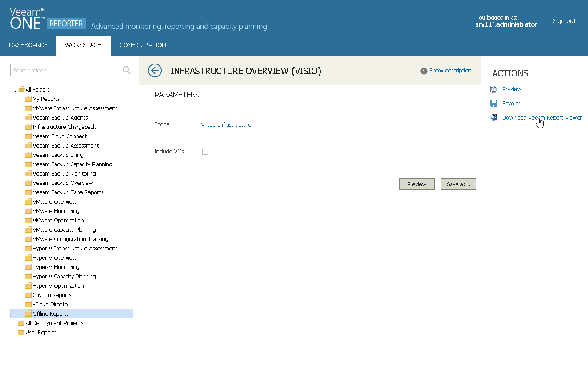Click the Custom Reports folder icon
The width and height of the screenshot is (588, 389).
tap(28, 295)
